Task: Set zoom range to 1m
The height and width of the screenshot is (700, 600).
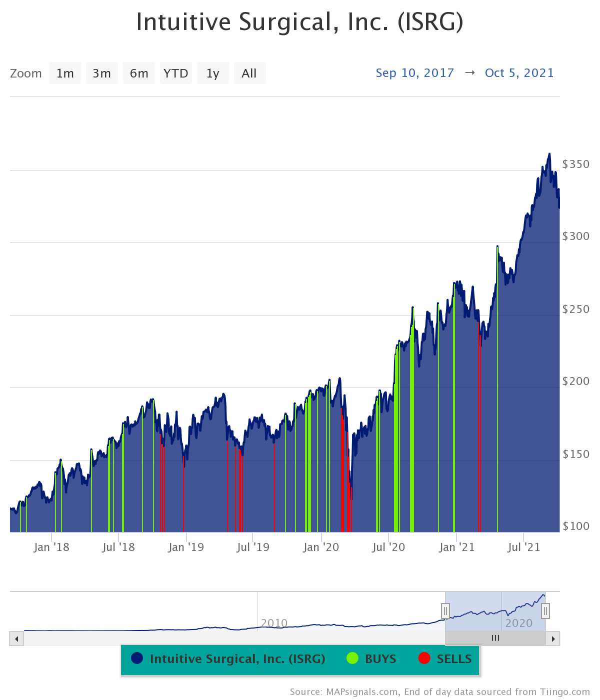Action: pos(65,73)
